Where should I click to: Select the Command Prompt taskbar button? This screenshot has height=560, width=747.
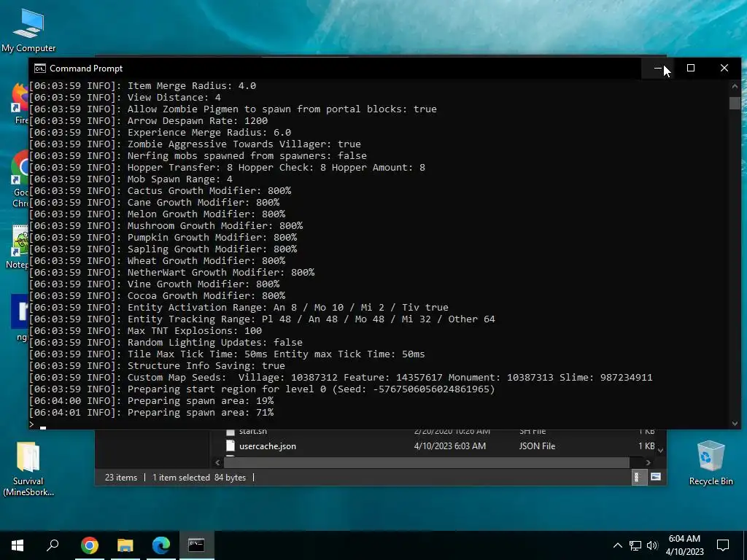(196, 545)
